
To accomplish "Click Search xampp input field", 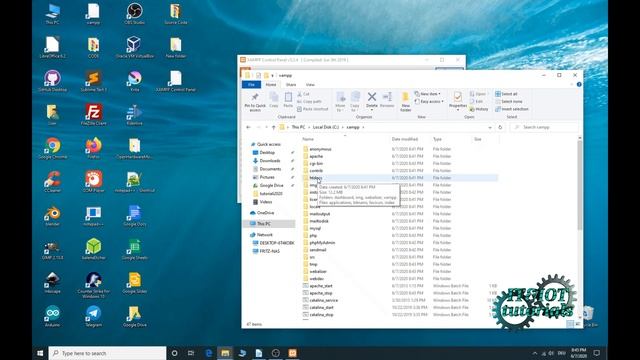I will click(x=544, y=127).
